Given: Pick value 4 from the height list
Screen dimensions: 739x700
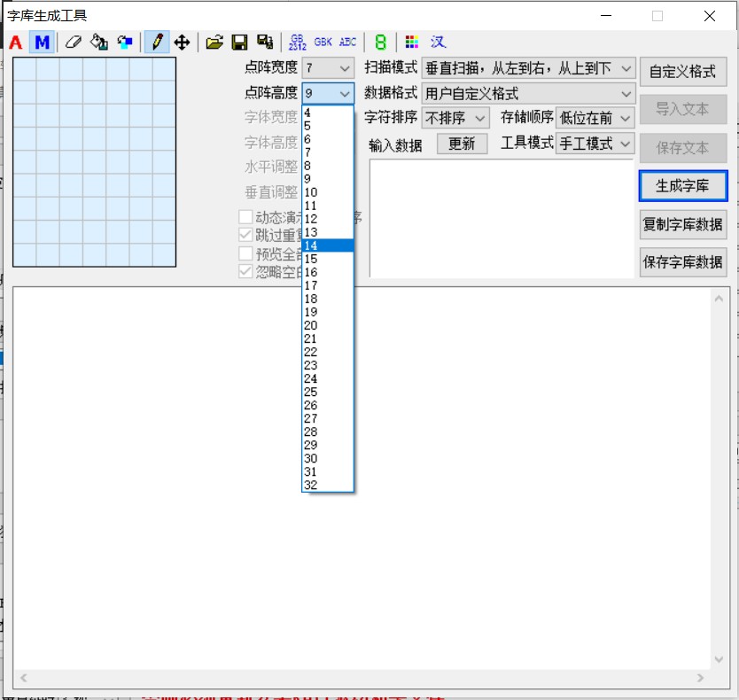Looking at the screenshot, I should point(328,113).
